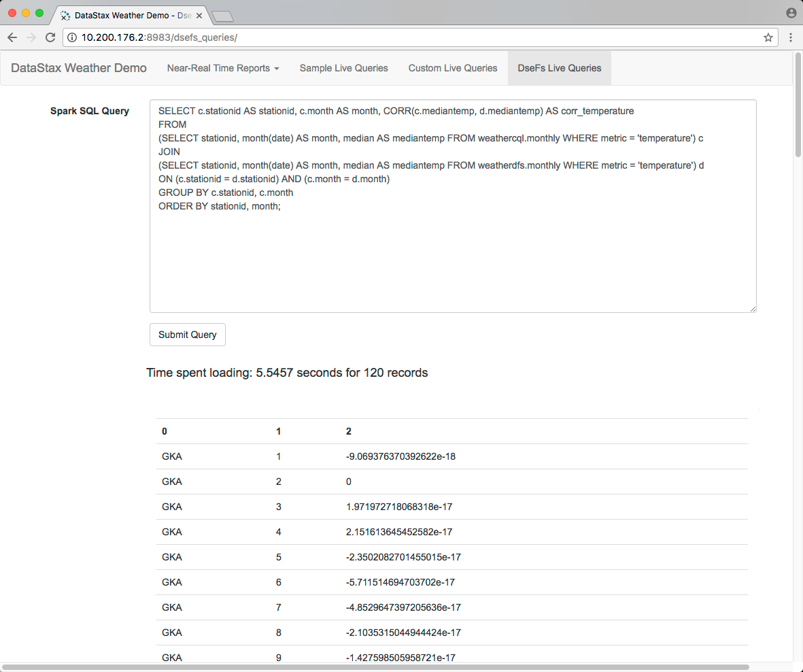Open Sample Live Queries tab

343,68
